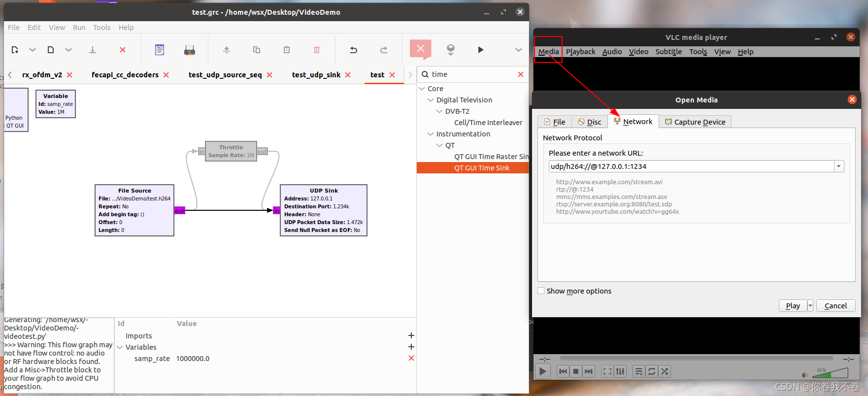The height and width of the screenshot is (396, 868).
Task: View flow graph errors
Action: [421, 49]
